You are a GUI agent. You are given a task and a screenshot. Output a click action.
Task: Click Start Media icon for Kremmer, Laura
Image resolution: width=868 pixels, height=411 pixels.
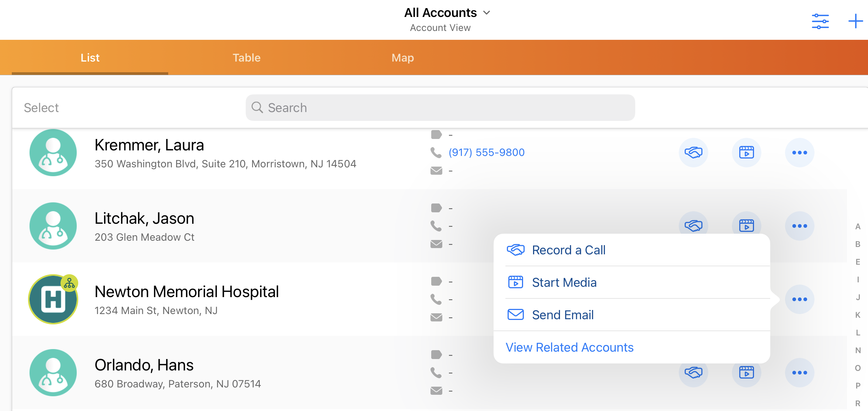click(746, 153)
